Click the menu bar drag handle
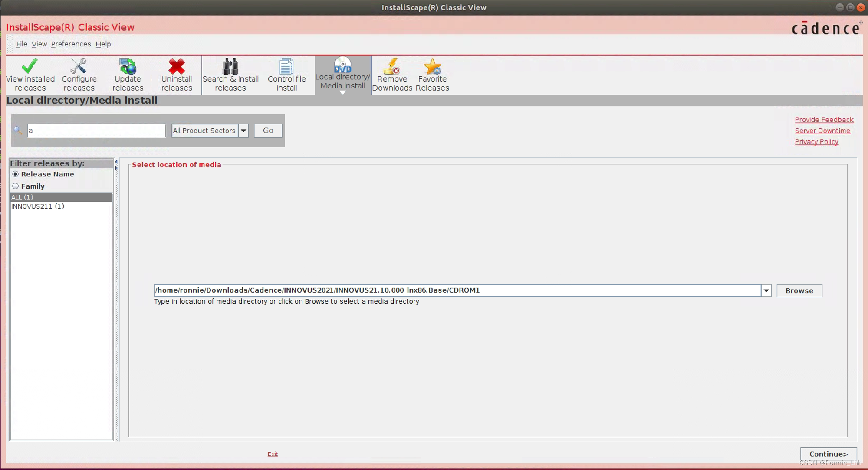The height and width of the screenshot is (470, 868). [x=10, y=44]
